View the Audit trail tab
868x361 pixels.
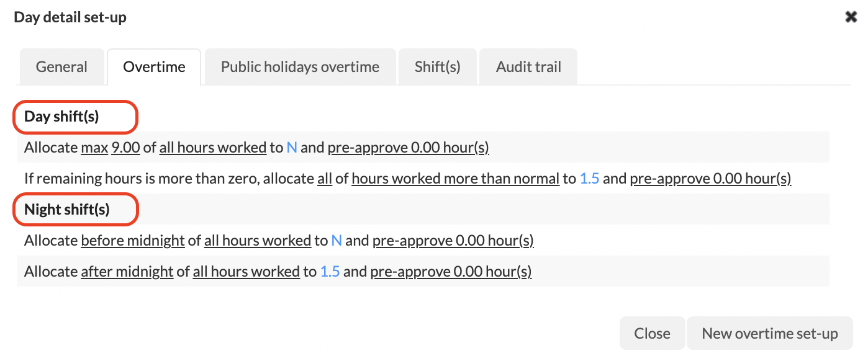point(528,67)
